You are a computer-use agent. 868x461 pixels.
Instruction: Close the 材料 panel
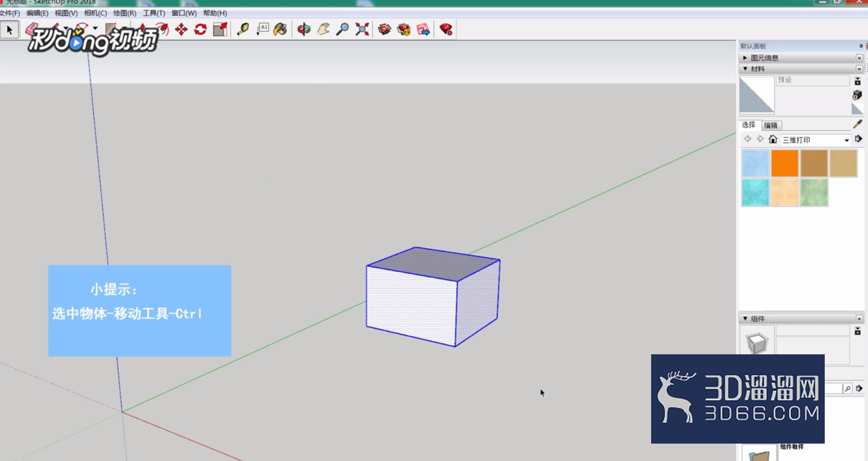pos(859,69)
